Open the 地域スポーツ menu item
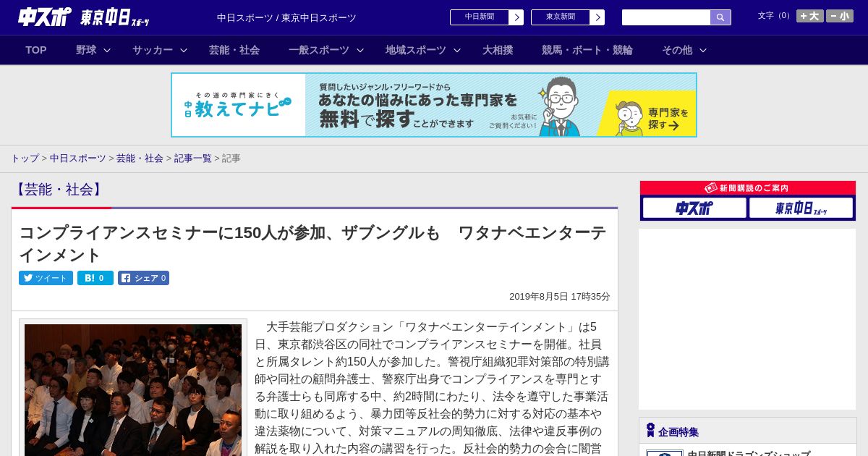868x456 pixels. pyautogui.click(x=416, y=50)
